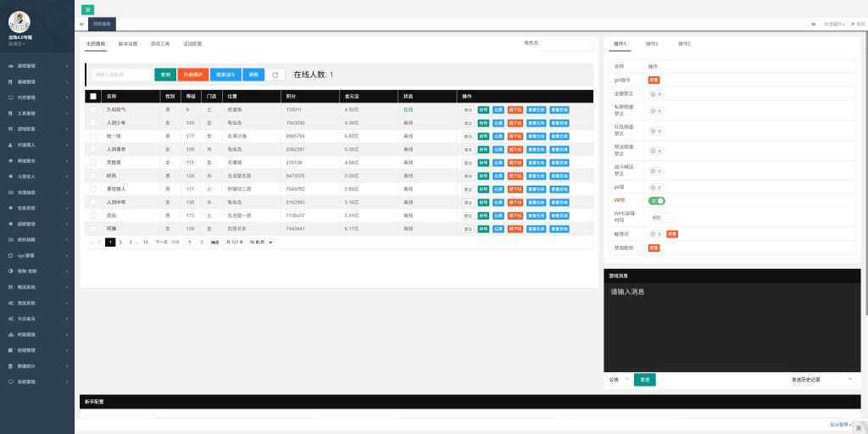Image resolution: width=868 pixels, height=434 pixels.
Task: Click the 系统管理 monitor icon in sidebar
Action: coord(10,382)
